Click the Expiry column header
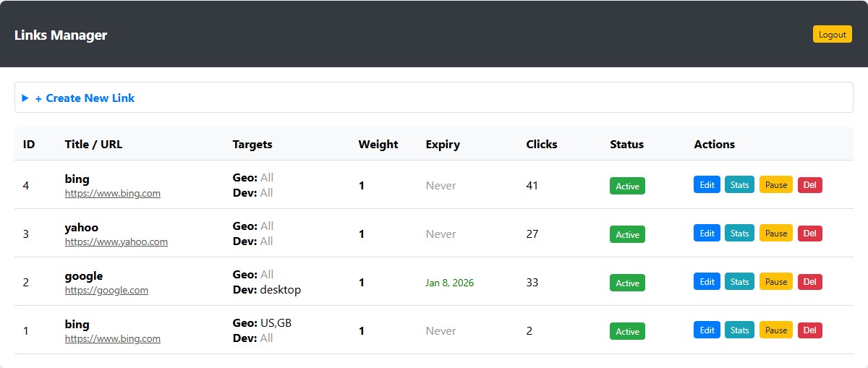Screen dimensions: 868x368 pyautogui.click(x=443, y=144)
